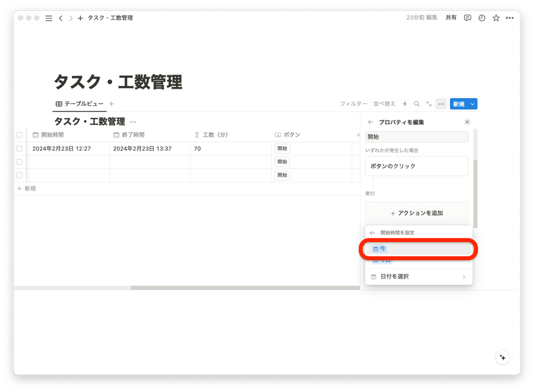
Task: Open the expand-to-full-page icon next to search
Action: tap(428, 104)
